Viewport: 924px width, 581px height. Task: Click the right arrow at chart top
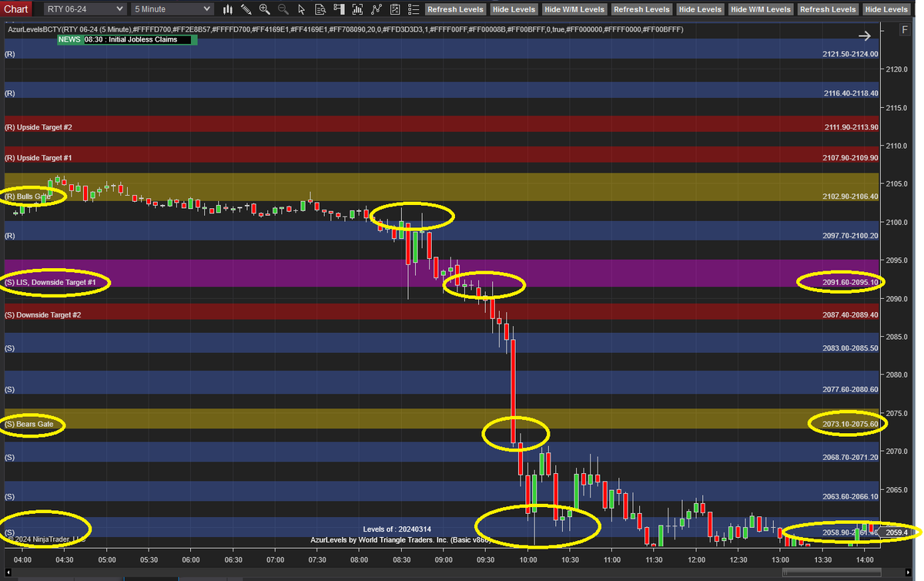pyautogui.click(x=865, y=35)
